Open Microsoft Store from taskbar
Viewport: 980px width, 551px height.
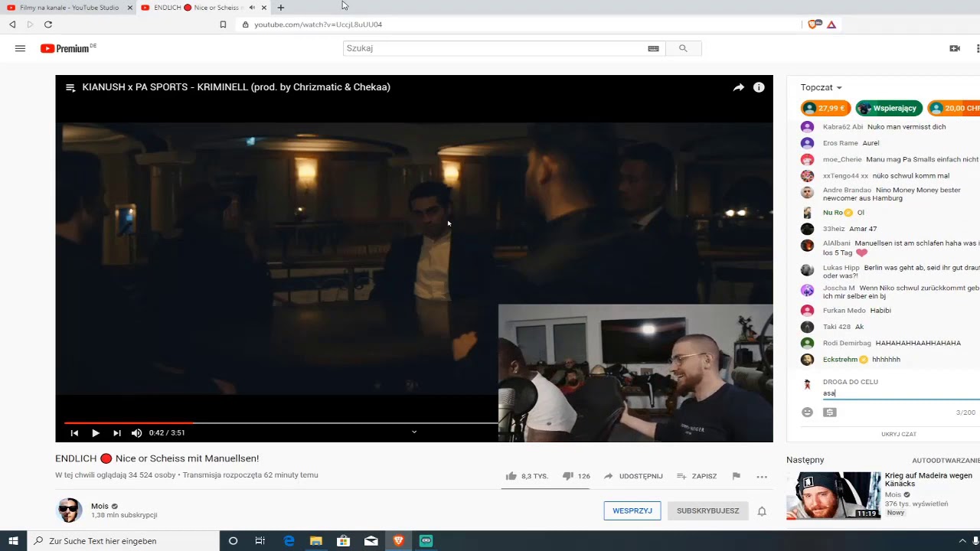344,541
